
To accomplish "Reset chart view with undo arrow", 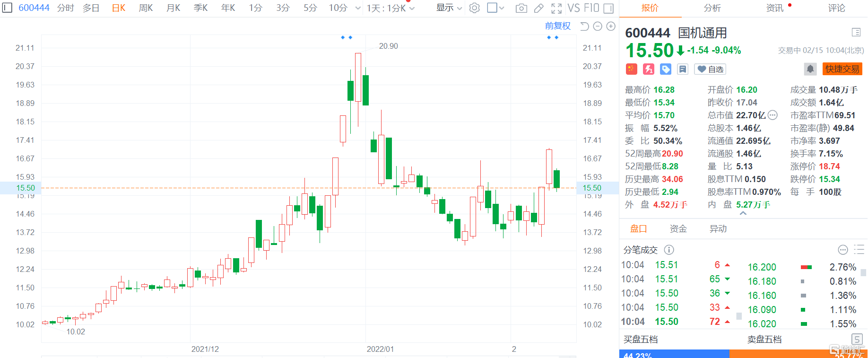I will pos(584,26).
